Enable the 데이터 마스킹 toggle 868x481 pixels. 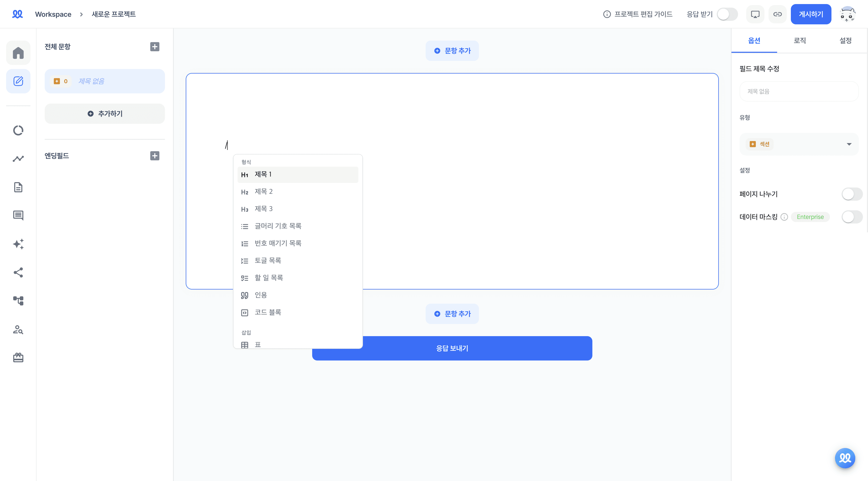pos(852,217)
